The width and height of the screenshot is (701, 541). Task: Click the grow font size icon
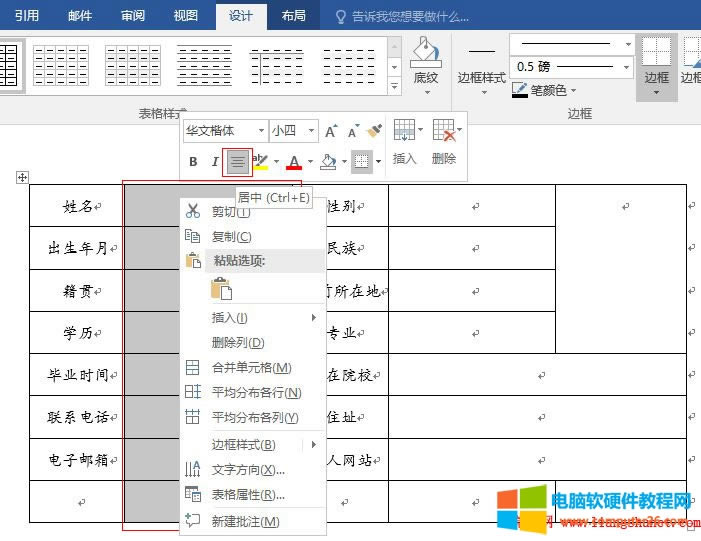331,131
